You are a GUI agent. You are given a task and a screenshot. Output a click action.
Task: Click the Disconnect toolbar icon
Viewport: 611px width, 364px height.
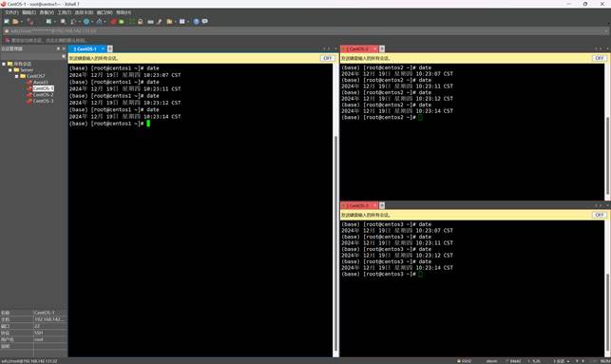point(30,22)
